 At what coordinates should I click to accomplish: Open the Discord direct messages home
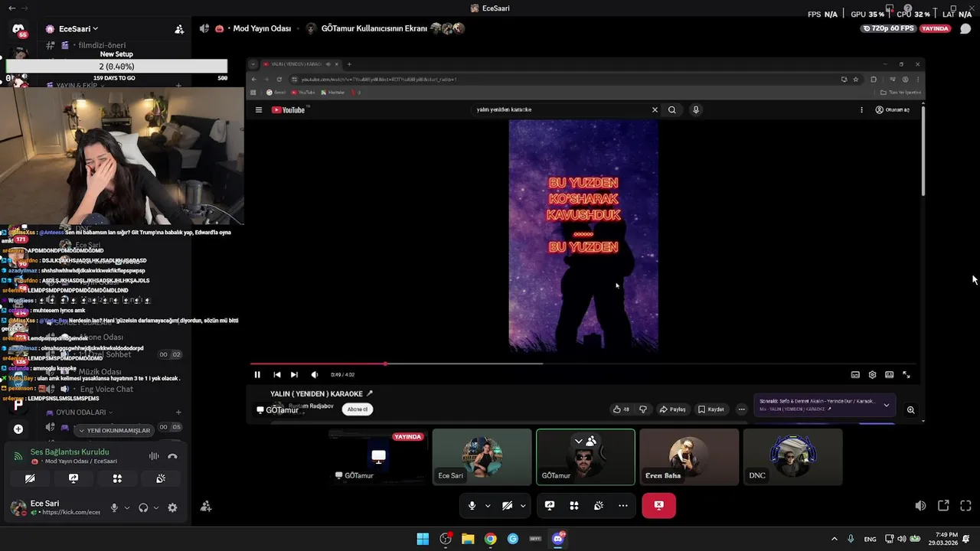[18, 29]
